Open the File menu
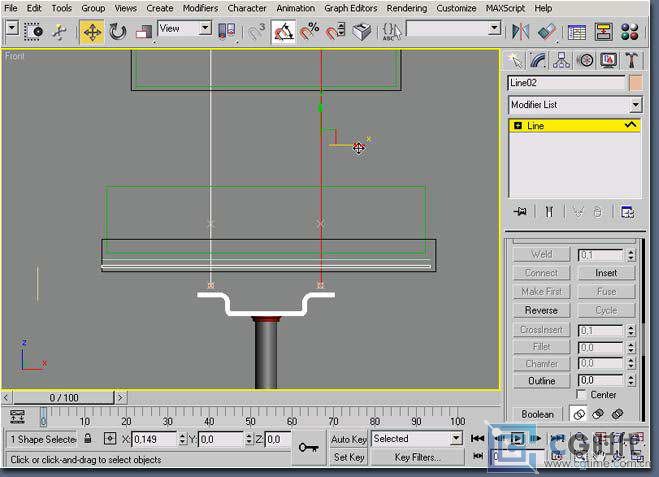 (x=11, y=8)
